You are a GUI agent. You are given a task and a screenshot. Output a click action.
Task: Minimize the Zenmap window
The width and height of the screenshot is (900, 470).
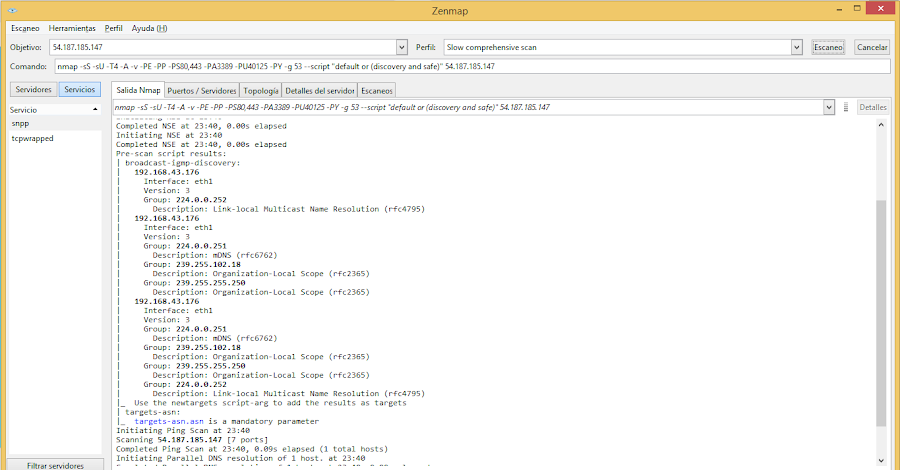pyautogui.click(x=839, y=9)
